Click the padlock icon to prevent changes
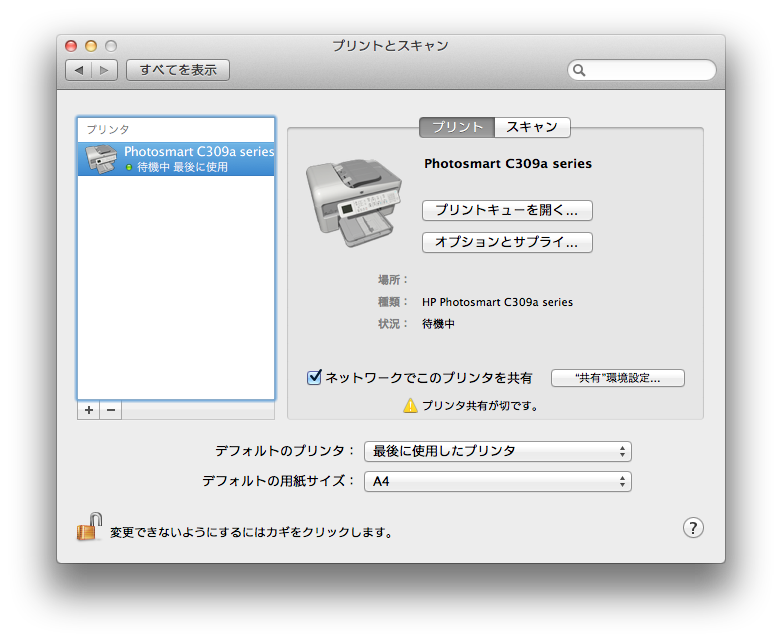Screen dimensions: 782x642 click(x=89, y=527)
